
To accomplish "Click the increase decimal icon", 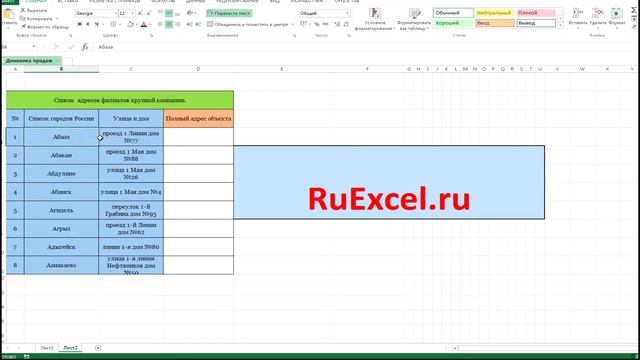I will 337,24.
